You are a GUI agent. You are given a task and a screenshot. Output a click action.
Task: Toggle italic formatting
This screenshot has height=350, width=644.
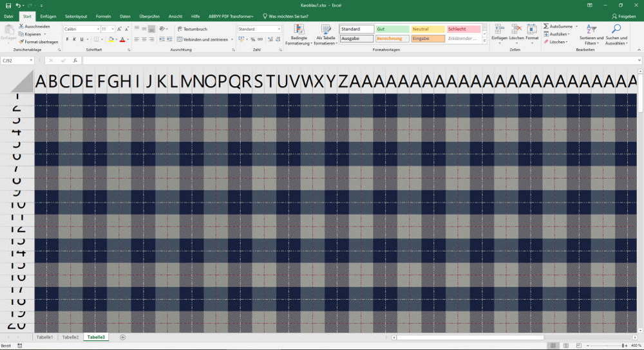click(x=74, y=39)
